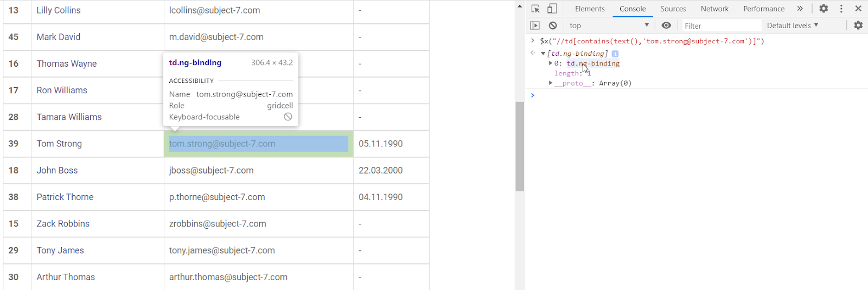Expand the __proto__ Array(0) entry
Image resolution: width=868 pixels, height=290 pixels.
tap(550, 83)
